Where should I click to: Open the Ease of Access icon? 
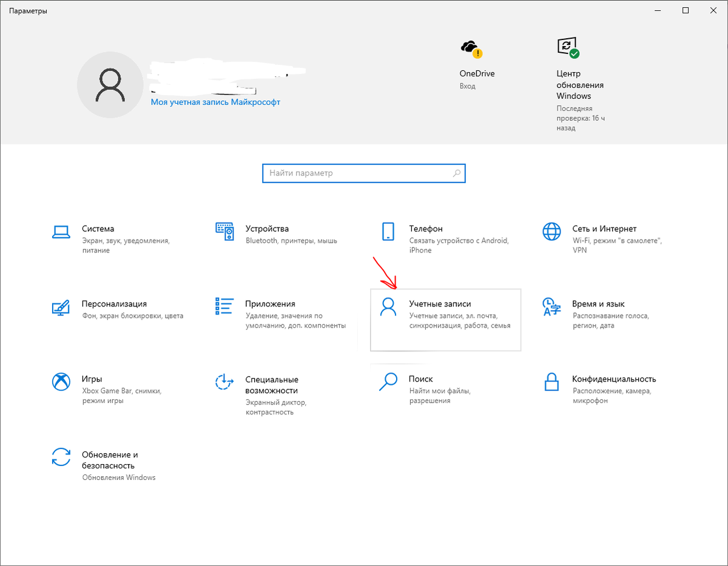pos(224,382)
